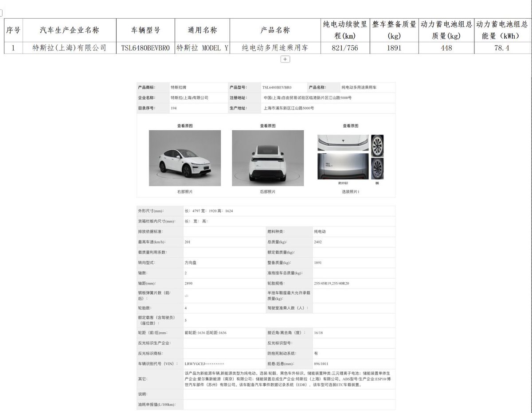The image size is (532, 413).
Task: Open 查看原图 link above the optional-equipment photo
Action: coord(350,126)
